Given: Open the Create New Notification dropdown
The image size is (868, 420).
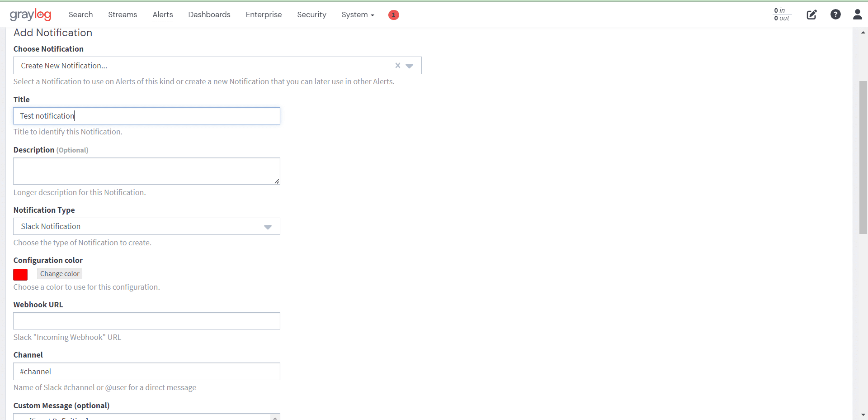Looking at the screenshot, I should (410, 66).
